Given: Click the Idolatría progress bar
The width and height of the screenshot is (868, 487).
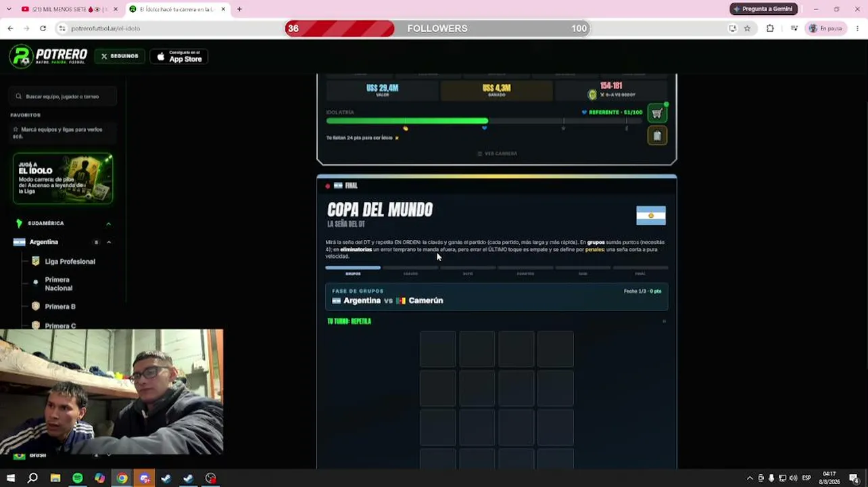Looking at the screenshot, I should (x=484, y=121).
